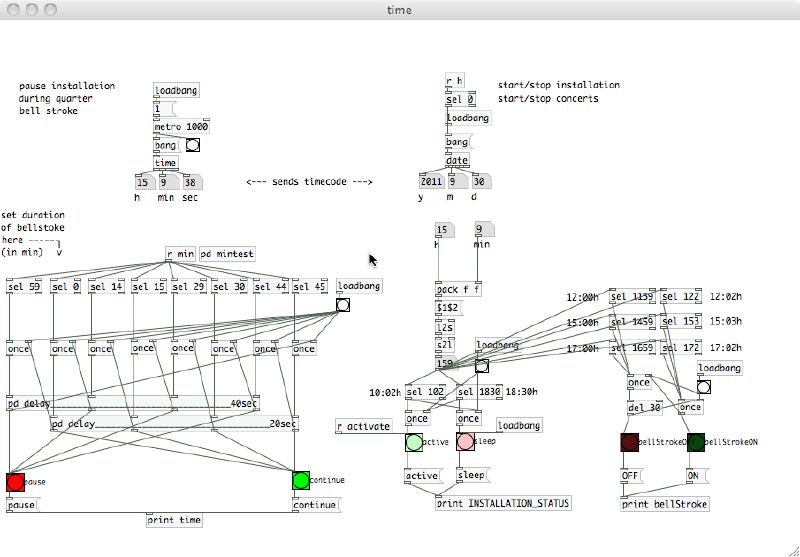
Task: Trigger the dark green bellStrokeON bang
Action: pyautogui.click(x=696, y=442)
